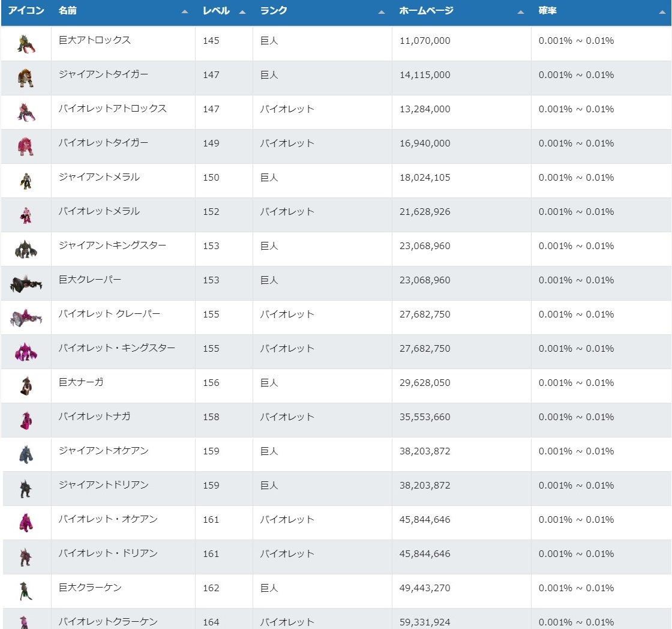Click the 巨大クラーケン monster icon
This screenshot has height=629, width=672.
[x=26, y=592]
